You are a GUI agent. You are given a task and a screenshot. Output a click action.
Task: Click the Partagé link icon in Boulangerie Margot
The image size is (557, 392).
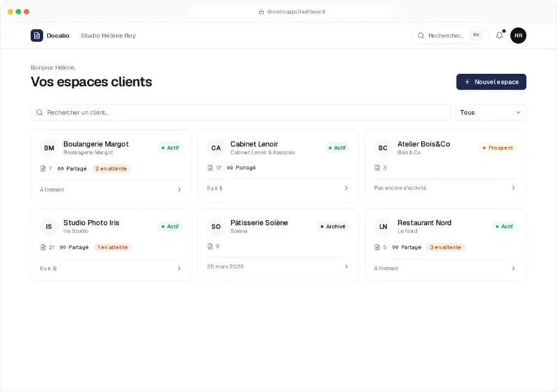[x=61, y=168]
